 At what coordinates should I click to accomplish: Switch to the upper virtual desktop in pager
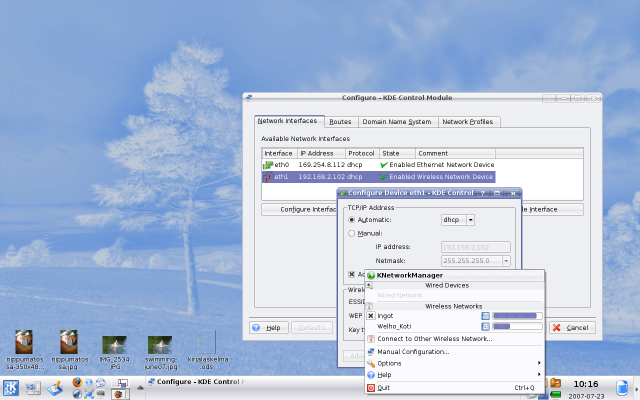[x=122, y=383]
